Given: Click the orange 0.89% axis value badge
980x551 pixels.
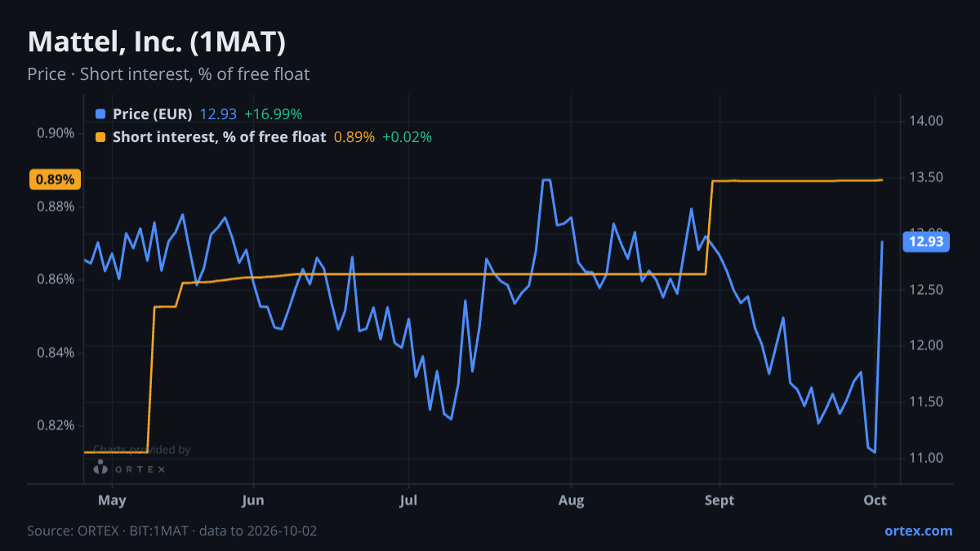Looking at the screenshot, I should (x=56, y=180).
